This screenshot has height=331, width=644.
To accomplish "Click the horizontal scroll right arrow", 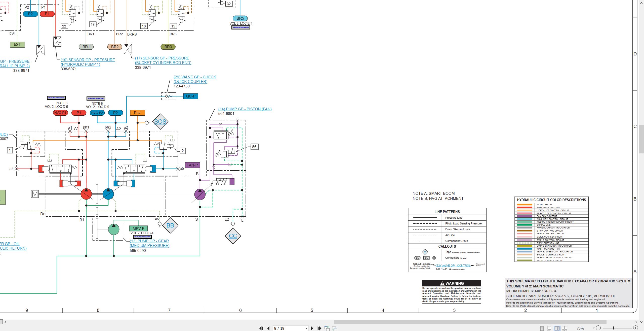I will pyautogui.click(x=636, y=322).
